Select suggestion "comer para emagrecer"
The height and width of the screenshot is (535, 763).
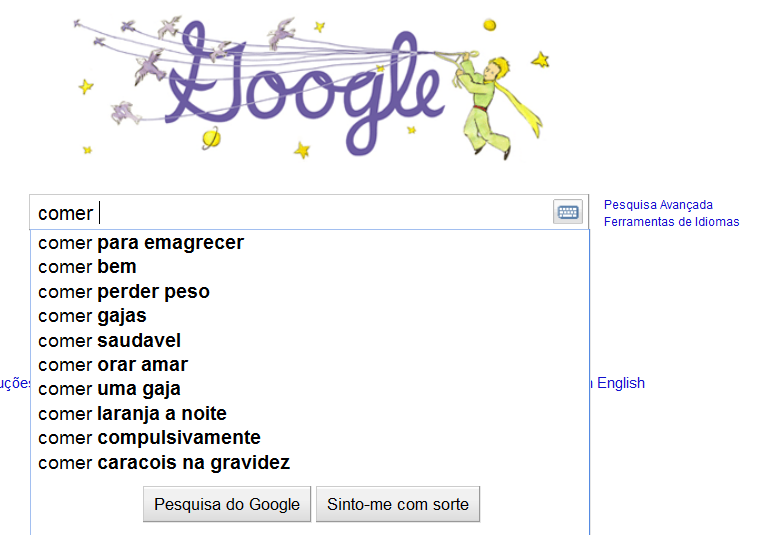pyautogui.click(x=141, y=243)
